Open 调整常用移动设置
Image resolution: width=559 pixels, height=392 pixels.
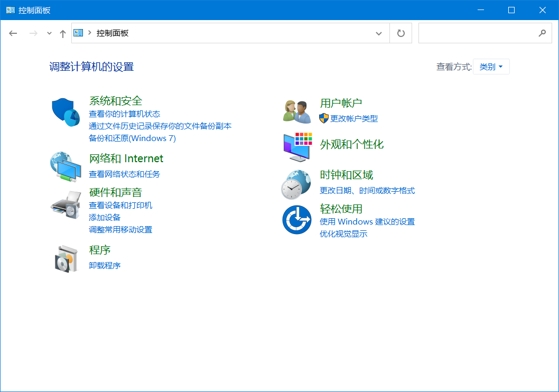tap(120, 229)
